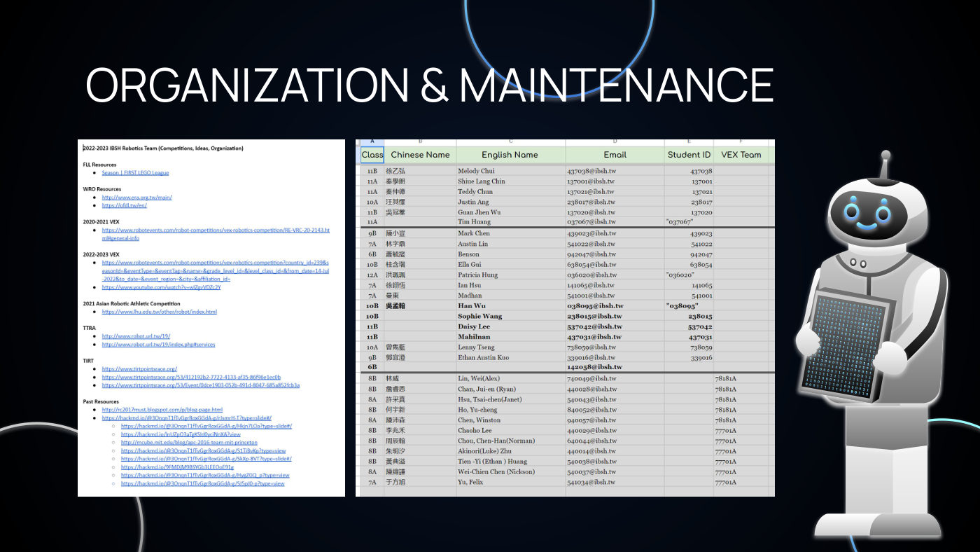Select the cell "Guan Jhen Wu"
The height and width of the screenshot is (552, 980).
[510, 212]
